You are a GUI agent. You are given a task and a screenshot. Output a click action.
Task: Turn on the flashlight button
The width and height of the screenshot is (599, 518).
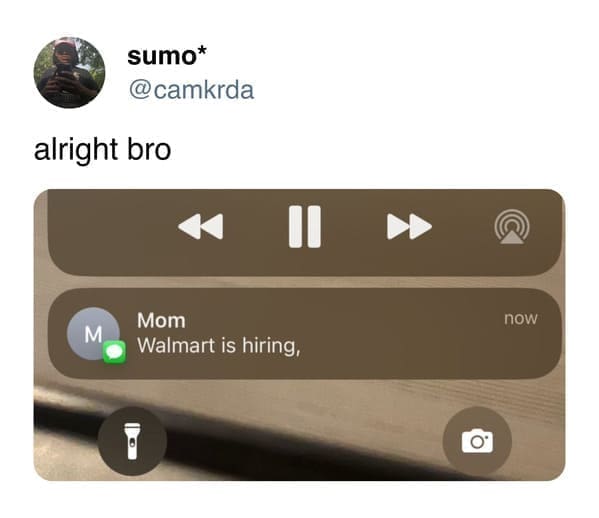coord(132,441)
